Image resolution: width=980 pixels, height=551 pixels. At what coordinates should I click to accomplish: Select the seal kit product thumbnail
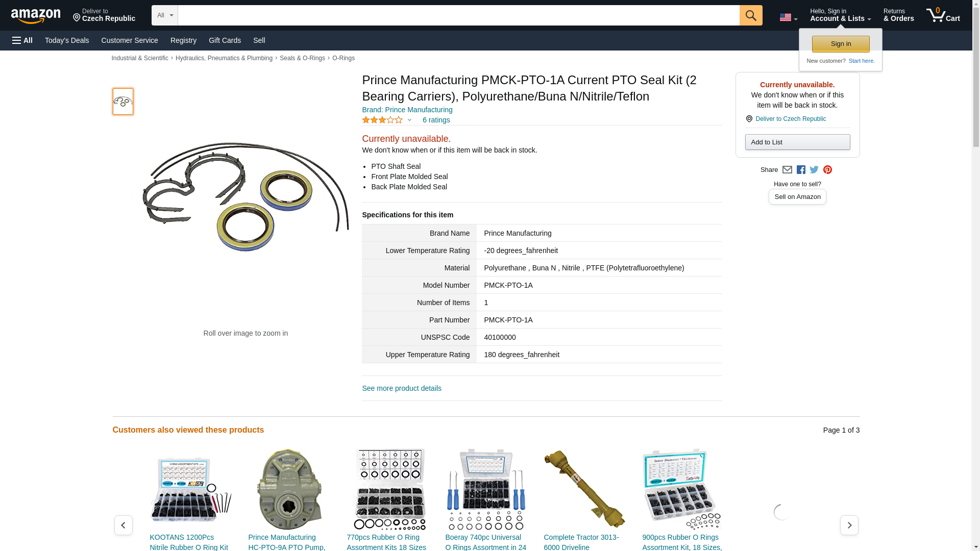tap(123, 102)
